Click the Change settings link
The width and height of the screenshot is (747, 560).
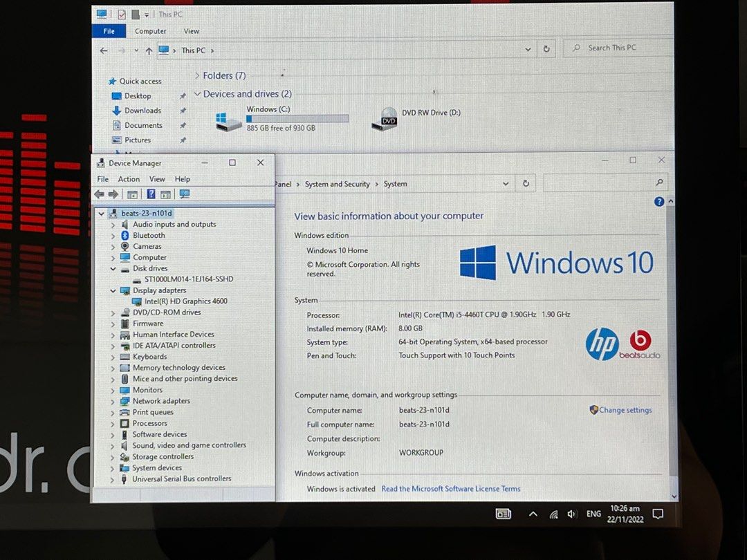625,409
